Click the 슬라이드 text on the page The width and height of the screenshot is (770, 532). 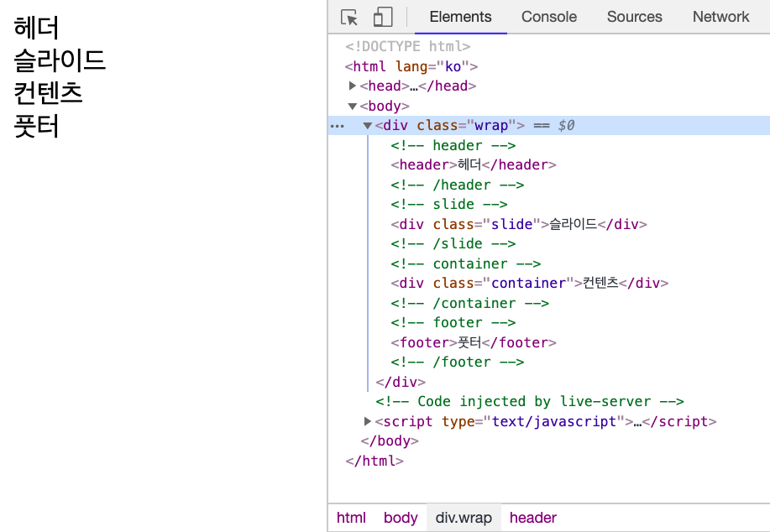point(60,60)
